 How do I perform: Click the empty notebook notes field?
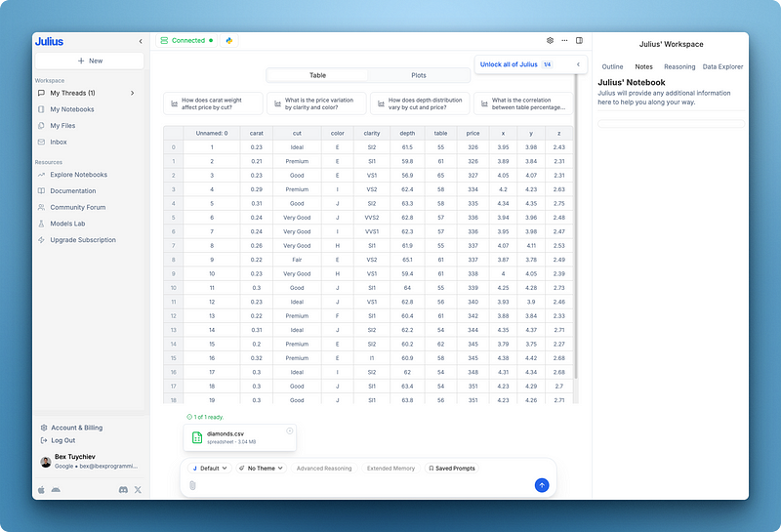pyautogui.click(x=671, y=124)
